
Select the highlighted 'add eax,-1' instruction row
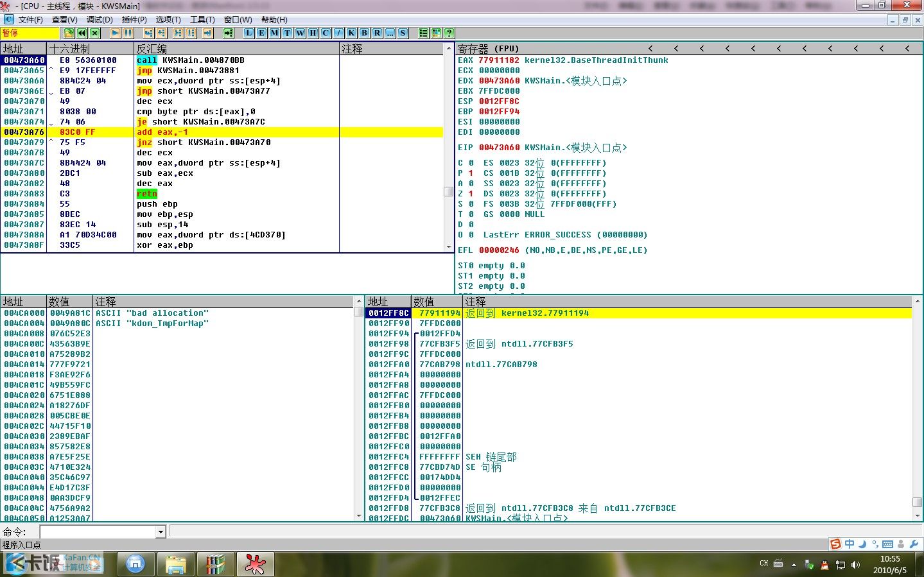click(222, 132)
